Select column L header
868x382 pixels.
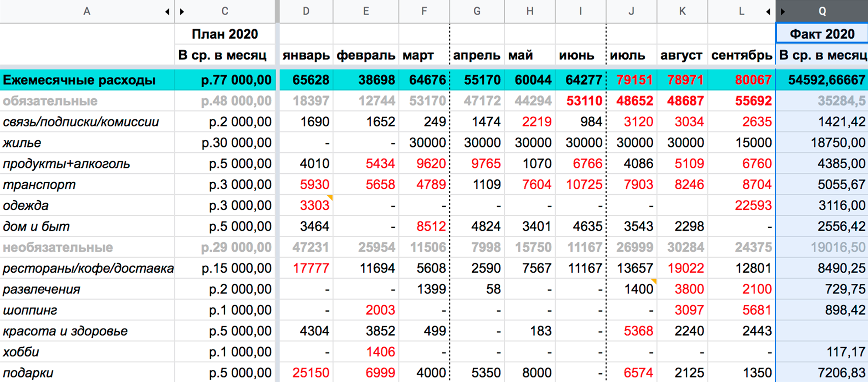(x=742, y=11)
